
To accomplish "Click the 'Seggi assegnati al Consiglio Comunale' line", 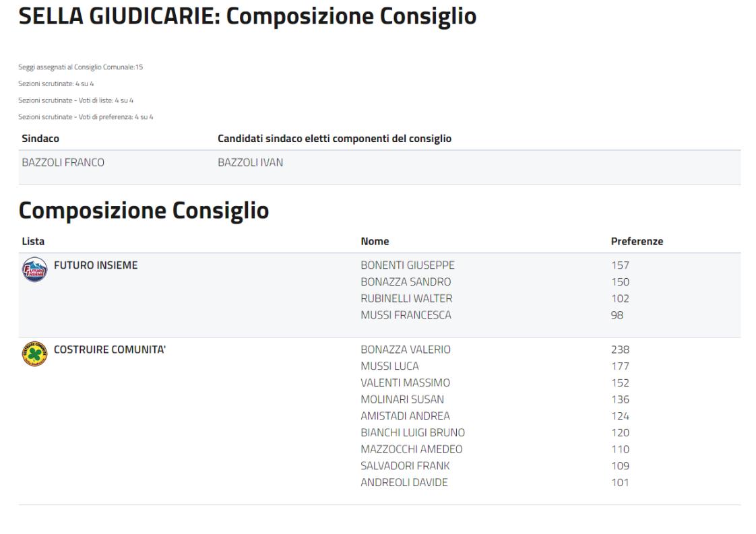I will click(81, 67).
